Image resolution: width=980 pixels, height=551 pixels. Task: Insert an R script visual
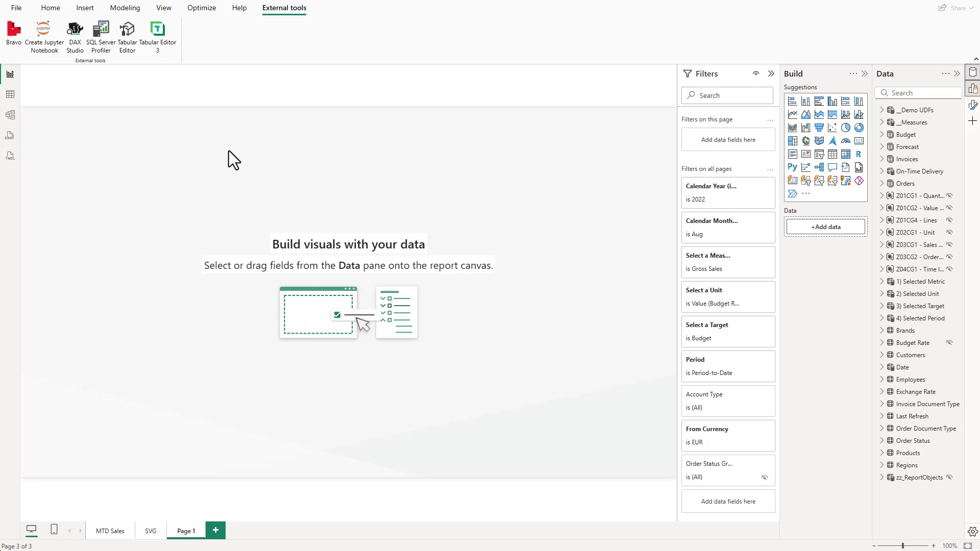tap(859, 154)
